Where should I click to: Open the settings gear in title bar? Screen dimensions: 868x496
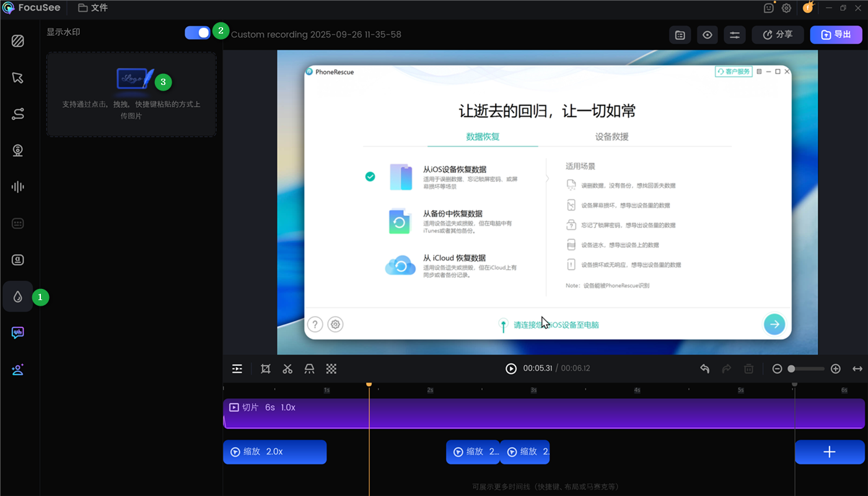[x=786, y=8]
